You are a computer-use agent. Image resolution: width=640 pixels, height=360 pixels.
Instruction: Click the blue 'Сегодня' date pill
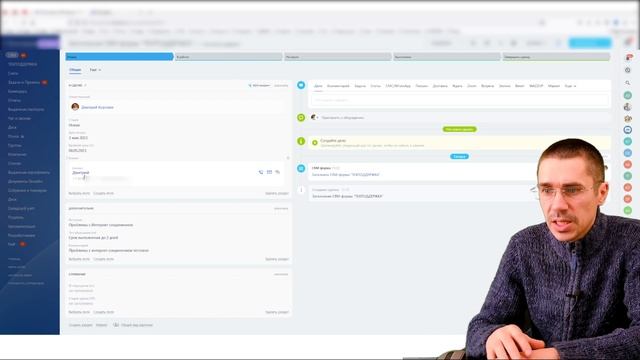point(459,156)
